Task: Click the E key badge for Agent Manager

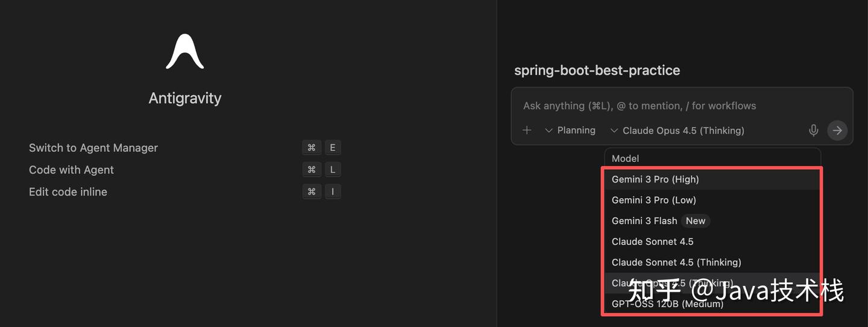Action: point(333,148)
